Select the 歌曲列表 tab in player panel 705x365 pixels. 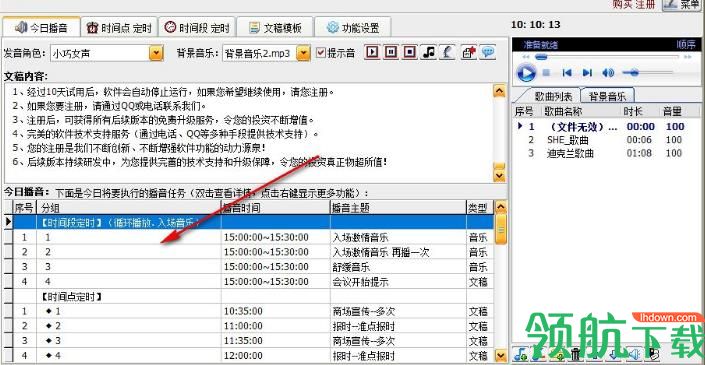pyautogui.click(x=553, y=96)
